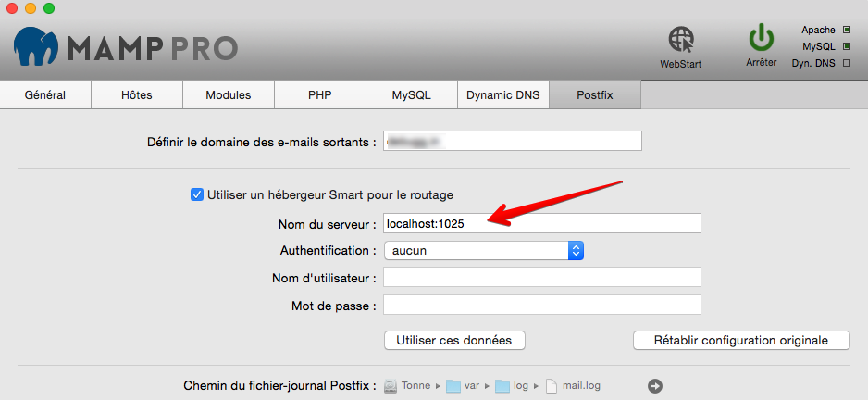This screenshot has height=400, width=868.
Task: Open the Modules tab
Action: pyautogui.click(x=229, y=94)
